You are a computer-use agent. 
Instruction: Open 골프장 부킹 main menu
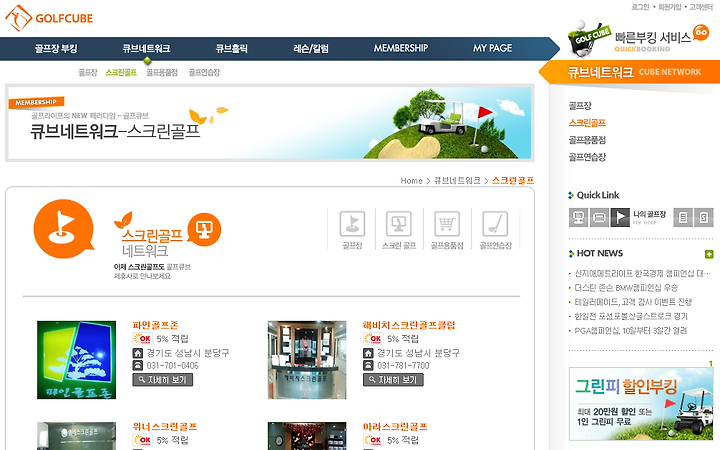point(56,48)
